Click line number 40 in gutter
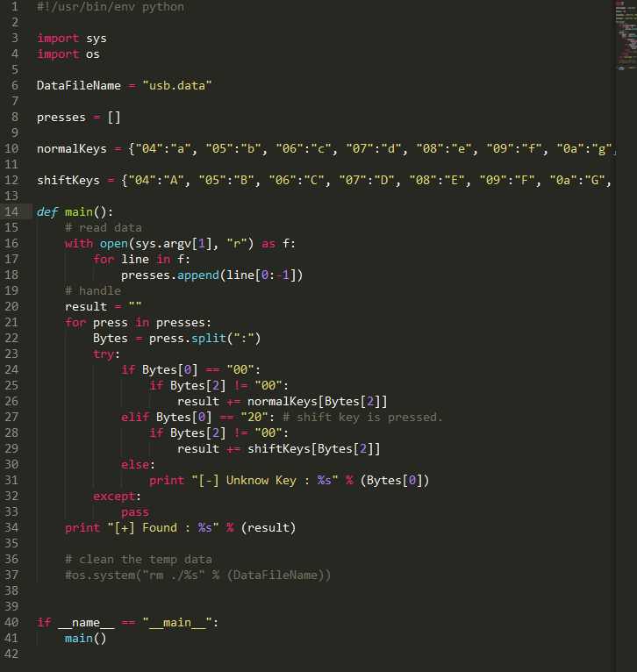 click(11, 622)
